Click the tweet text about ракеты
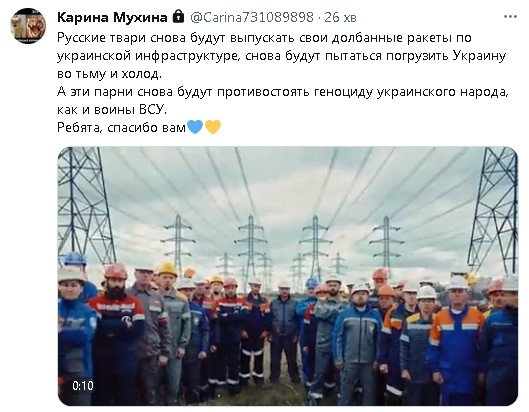Viewport: 529px width, 412px height. [282, 56]
